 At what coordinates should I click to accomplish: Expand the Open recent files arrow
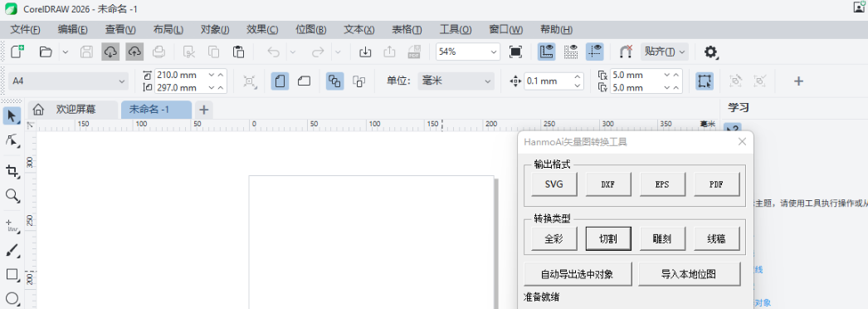tap(66, 52)
